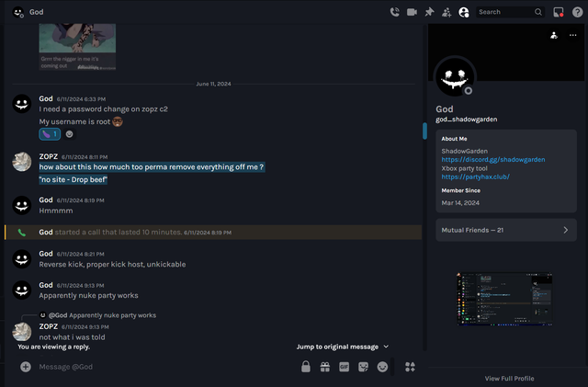
Task: Add a reaction to the root message
Action: point(70,134)
